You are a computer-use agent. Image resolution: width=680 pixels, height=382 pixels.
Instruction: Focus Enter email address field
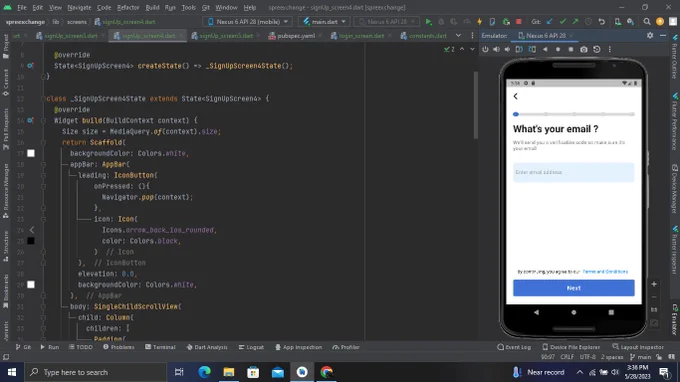(x=573, y=172)
